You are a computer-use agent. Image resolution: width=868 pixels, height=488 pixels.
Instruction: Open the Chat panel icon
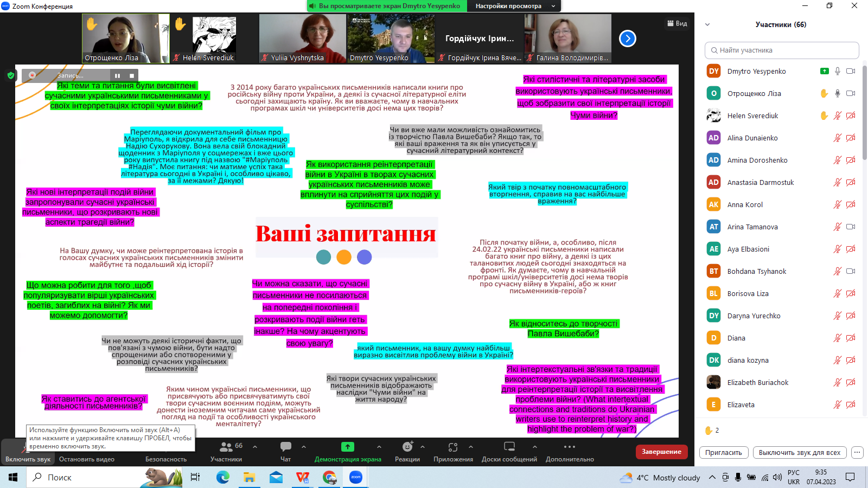[x=285, y=447]
